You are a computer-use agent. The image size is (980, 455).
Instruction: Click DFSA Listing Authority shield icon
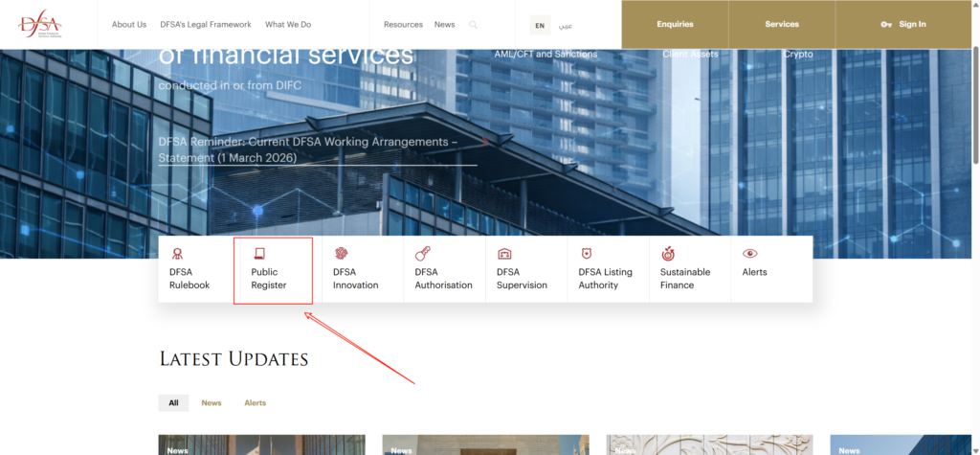587,254
